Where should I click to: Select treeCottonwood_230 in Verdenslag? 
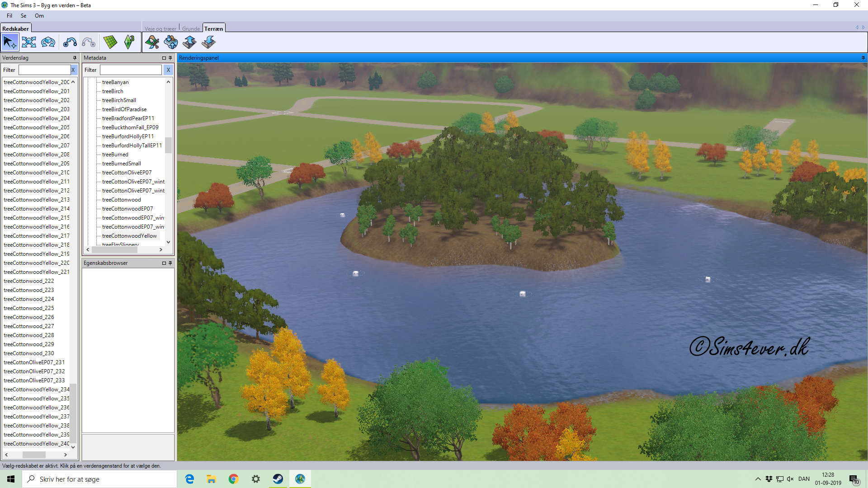(x=29, y=353)
